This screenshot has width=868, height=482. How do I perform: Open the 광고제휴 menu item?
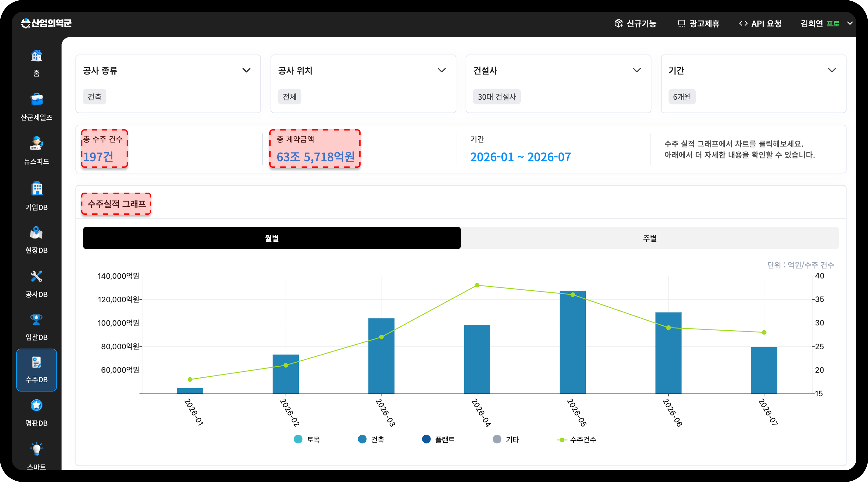[698, 23]
